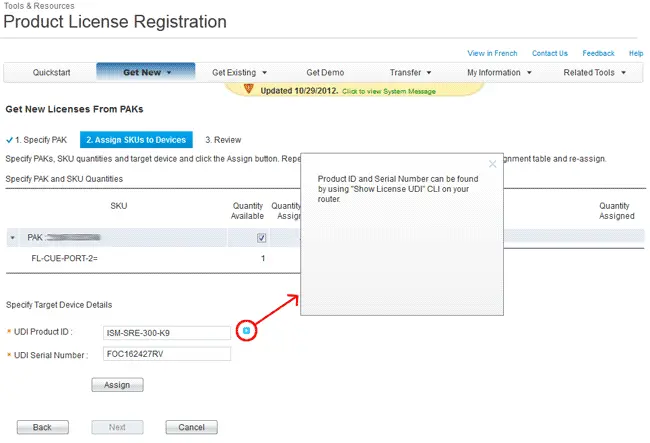This screenshot has width=650, height=443.
Task: Click the SKU column header
Action: pyautogui.click(x=119, y=206)
